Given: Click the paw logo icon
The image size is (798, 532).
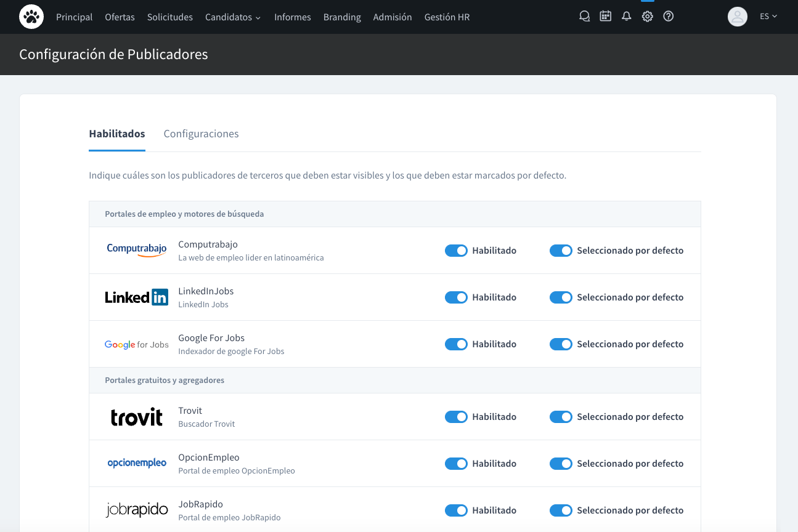Looking at the screenshot, I should tap(31, 17).
